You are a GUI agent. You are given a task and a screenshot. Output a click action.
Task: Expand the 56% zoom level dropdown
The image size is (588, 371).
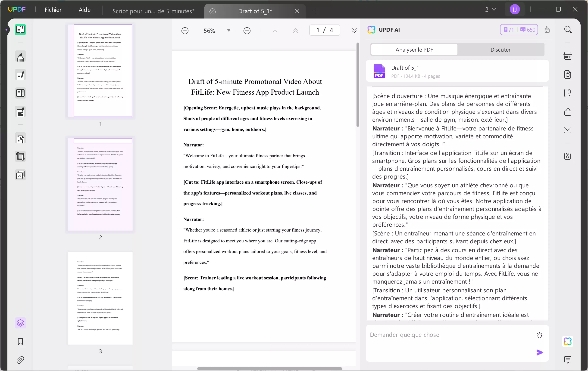click(x=228, y=31)
